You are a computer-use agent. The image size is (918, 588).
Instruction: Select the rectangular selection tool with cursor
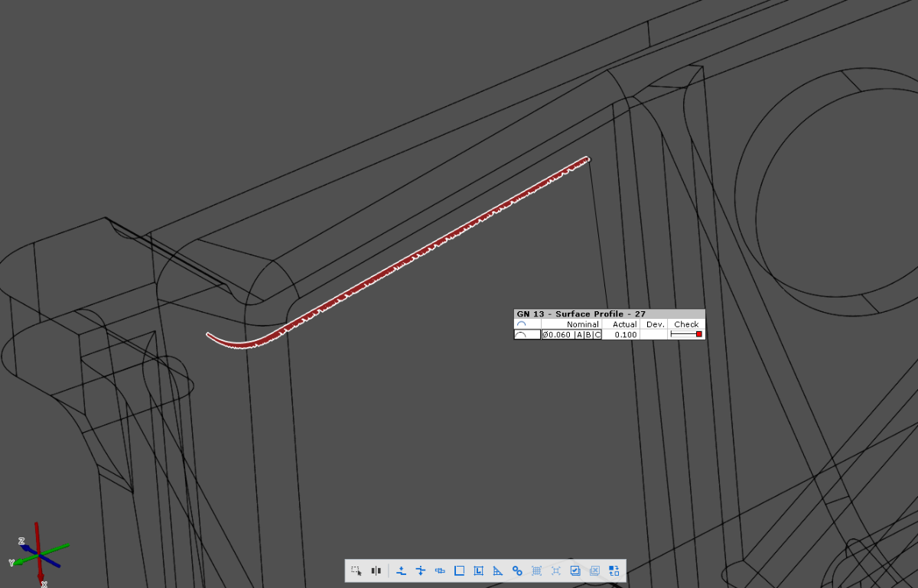tap(356, 570)
